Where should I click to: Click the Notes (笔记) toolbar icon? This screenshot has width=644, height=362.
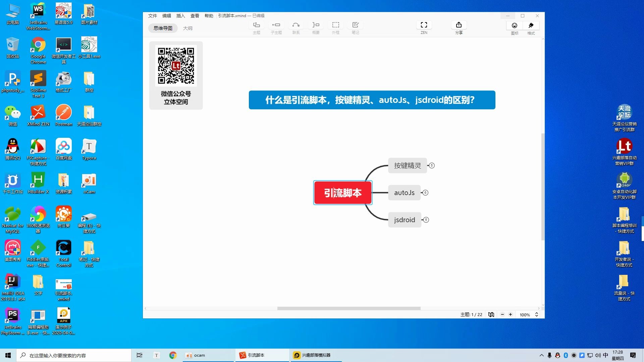pos(356,25)
